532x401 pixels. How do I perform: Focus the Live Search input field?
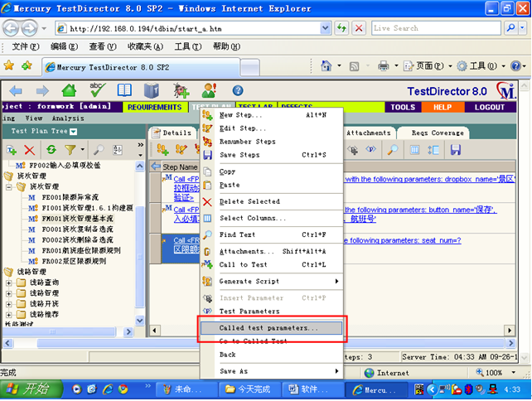pyautogui.click(x=436, y=28)
